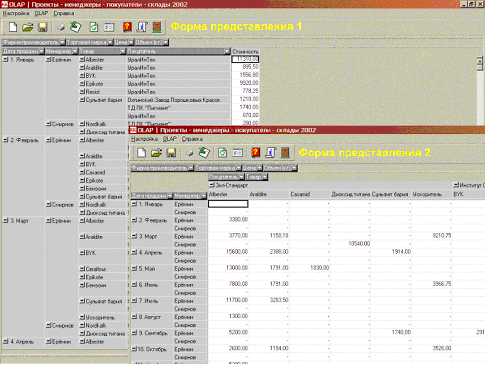Open Менеджер field dropdown in Form 2

[x=204, y=196]
